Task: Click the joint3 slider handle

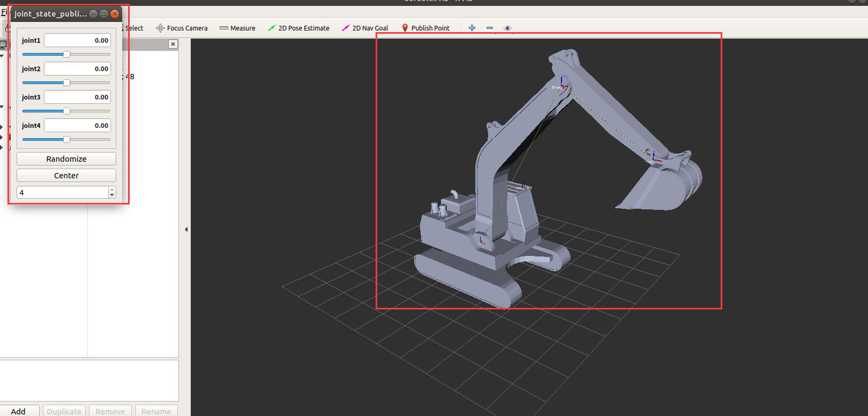Action: coord(66,111)
